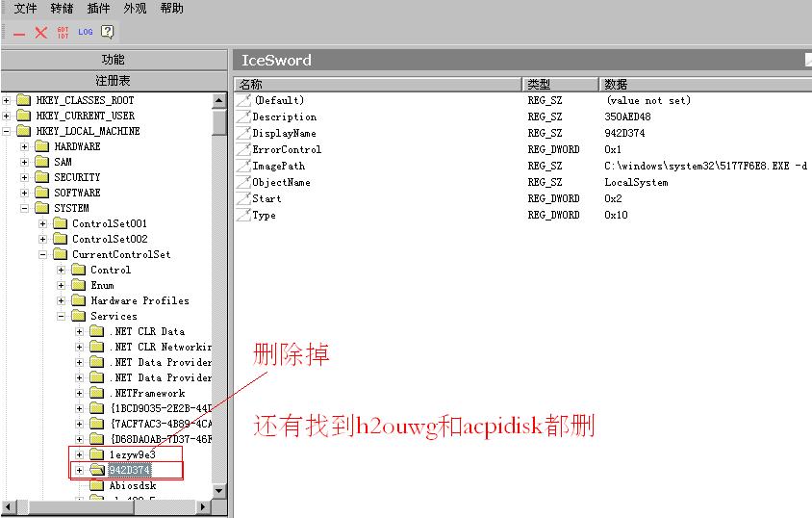
Task: Select the Enum folder icon
Action: coord(78,285)
